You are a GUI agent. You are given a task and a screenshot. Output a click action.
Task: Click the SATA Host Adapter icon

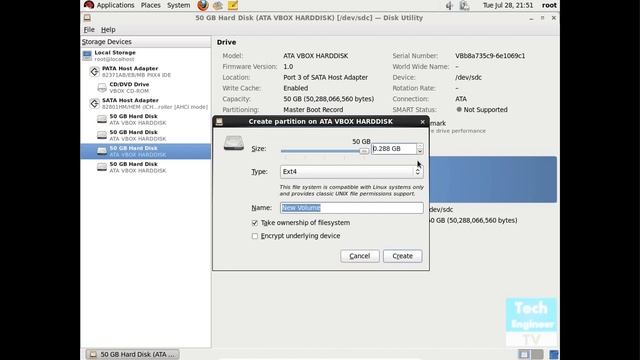click(x=94, y=103)
